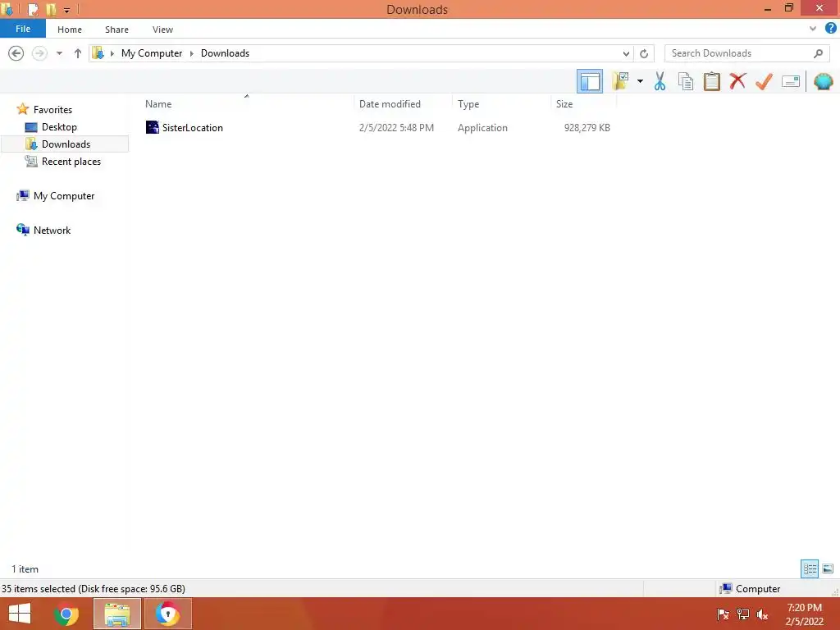Switch to the Home ribbon tab
840x630 pixels.
coord(70,30)
